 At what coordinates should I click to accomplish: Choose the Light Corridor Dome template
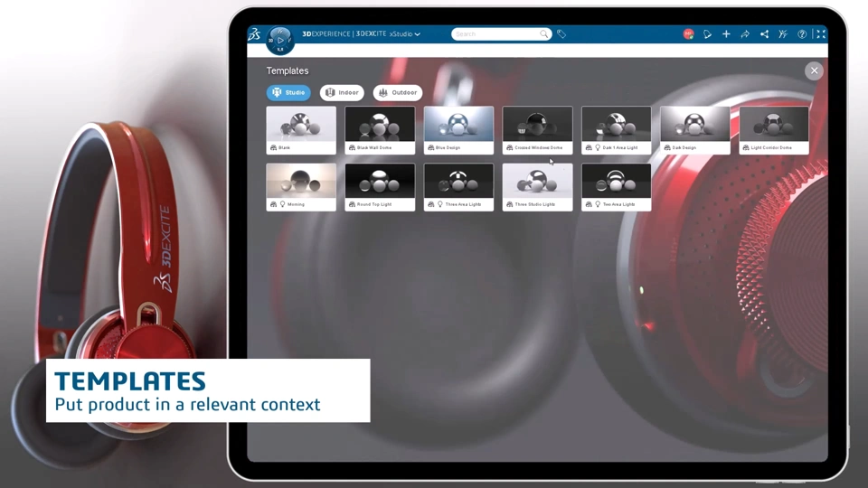tap(774, 130)
